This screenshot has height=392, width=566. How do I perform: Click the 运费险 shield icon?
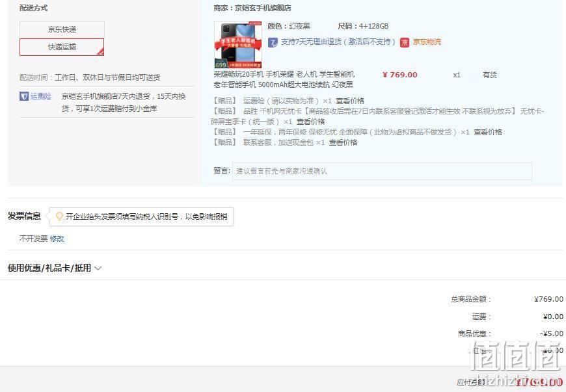[x=24, y=96]
